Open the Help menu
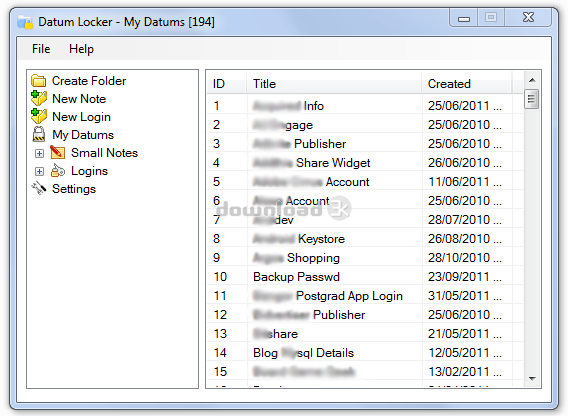568x416 pixels. [81, 49]
